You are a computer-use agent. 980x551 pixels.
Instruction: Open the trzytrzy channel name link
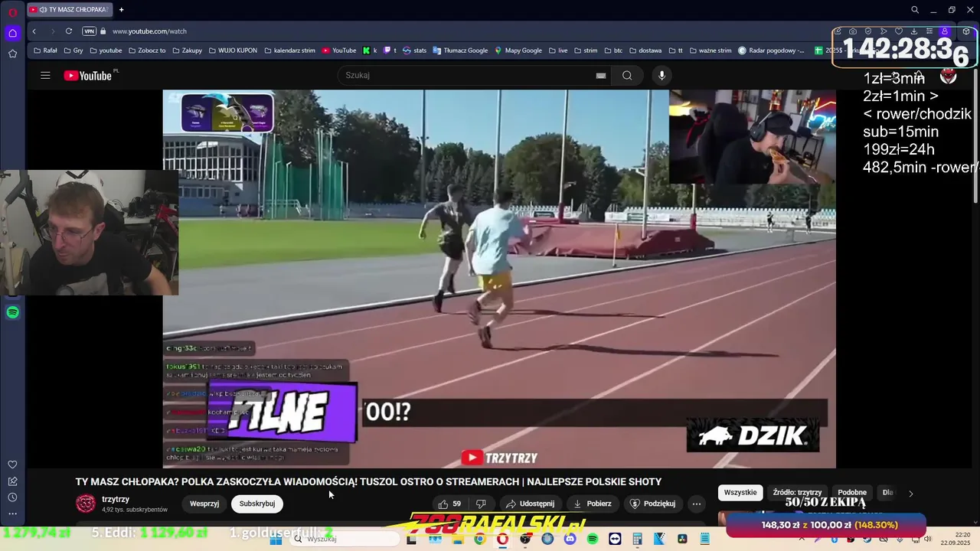click(116, 499)
